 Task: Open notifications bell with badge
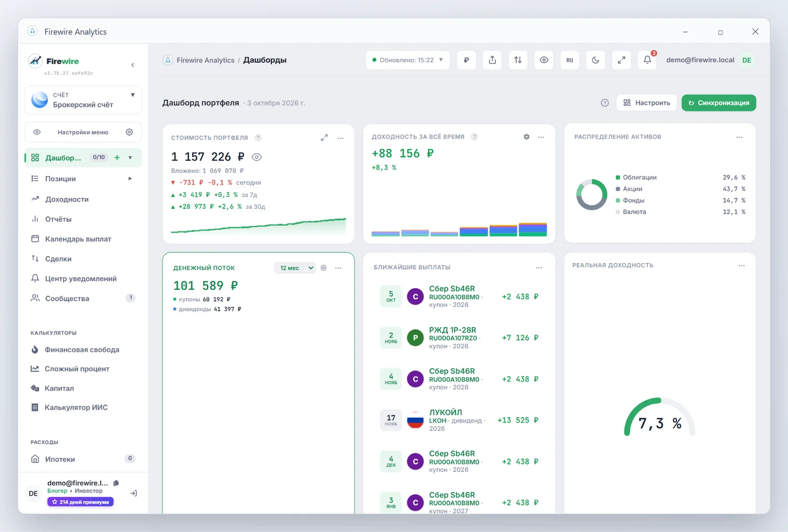pyautogui.click(x=648, y=60)
